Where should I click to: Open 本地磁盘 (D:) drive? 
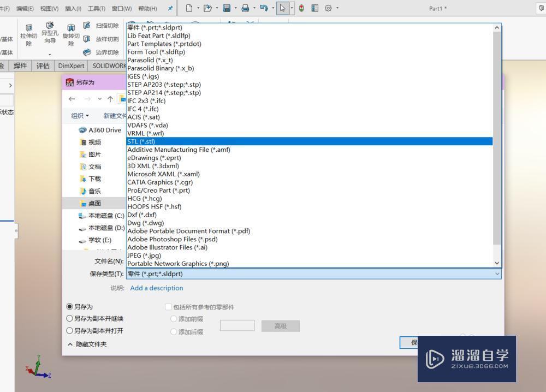pos(102,228)
